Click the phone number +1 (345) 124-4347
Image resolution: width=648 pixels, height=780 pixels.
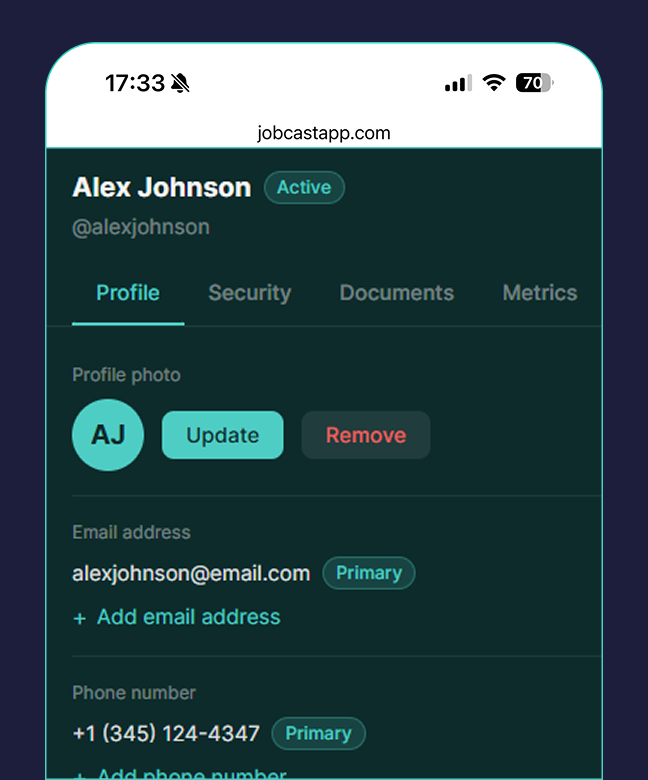pos(166,734)
